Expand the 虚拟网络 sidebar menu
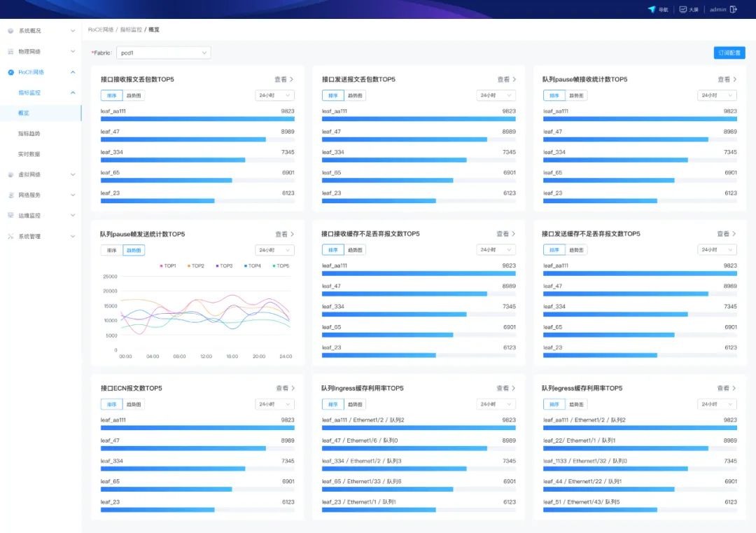The width and height of the screenshot is (756, 533). tap(42, 174)
